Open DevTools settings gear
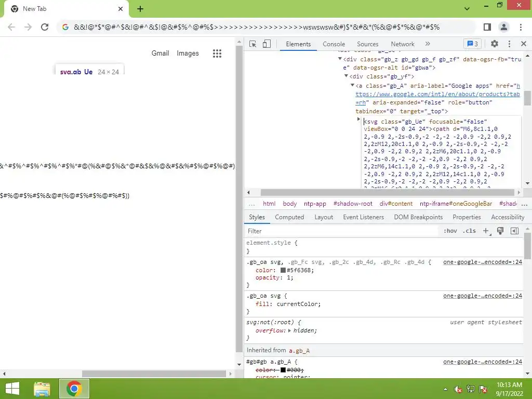This screenshot has height=399, width=532. tap(495, 44)
